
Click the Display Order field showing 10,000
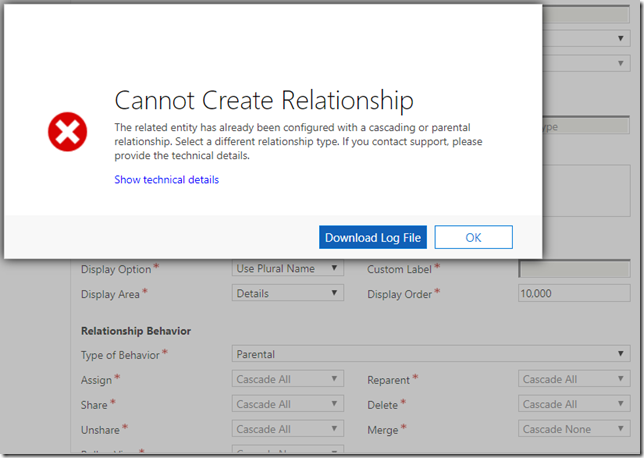[574, 293]
